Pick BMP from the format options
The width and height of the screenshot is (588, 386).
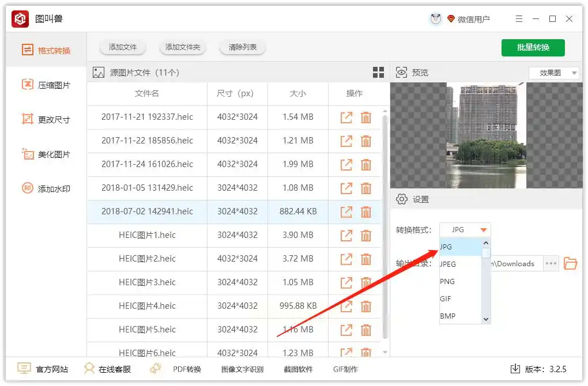click(x=447, y=316)
